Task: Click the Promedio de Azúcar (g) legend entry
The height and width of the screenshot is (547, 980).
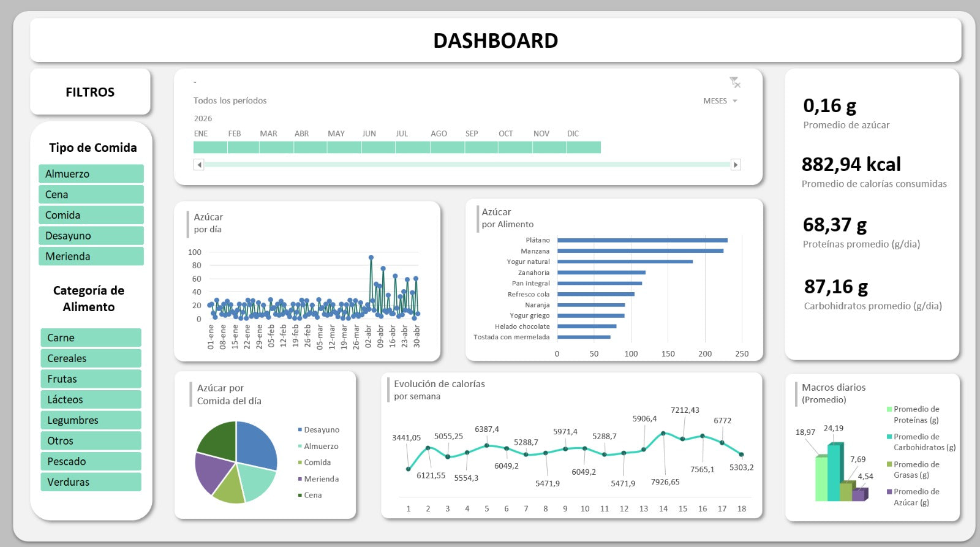Action: pos(913,497)
